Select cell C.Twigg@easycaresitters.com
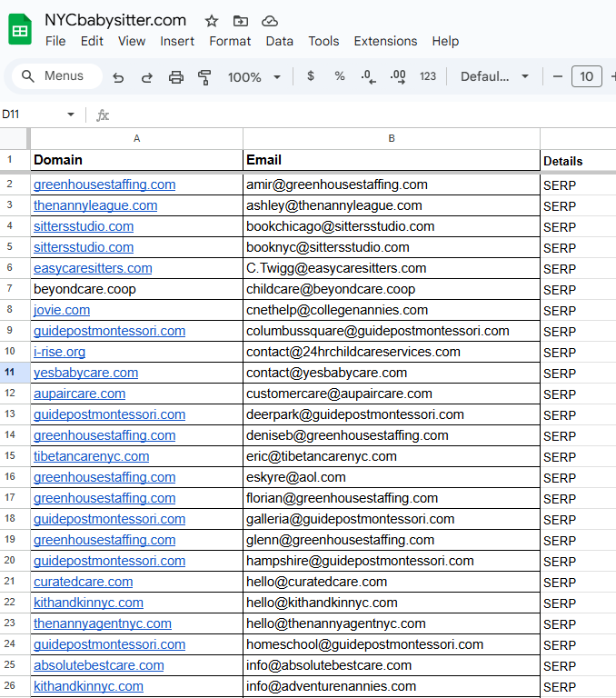The image size is (616, 698). (x=392, y=268)
